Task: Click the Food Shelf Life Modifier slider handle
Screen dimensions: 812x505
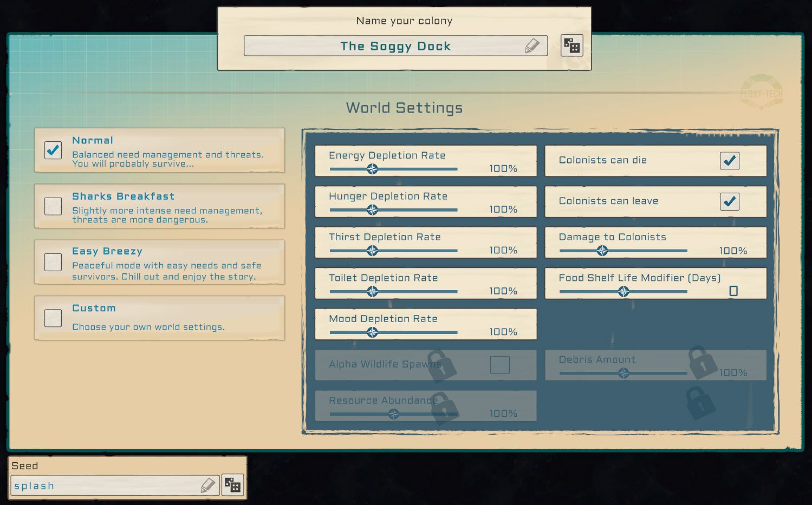Action: pos(623,292)
